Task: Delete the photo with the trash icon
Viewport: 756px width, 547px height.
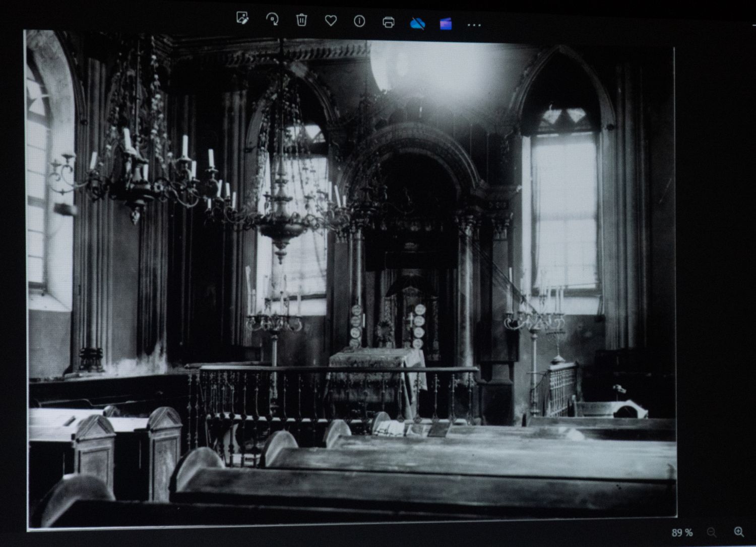Action: tap(301, 20)
